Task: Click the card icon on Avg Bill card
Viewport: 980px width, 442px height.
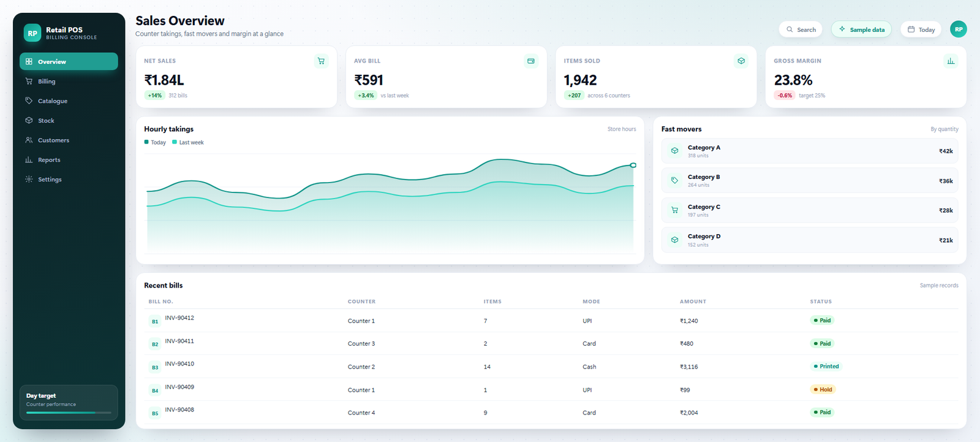Action: click(x=531, y=61)
